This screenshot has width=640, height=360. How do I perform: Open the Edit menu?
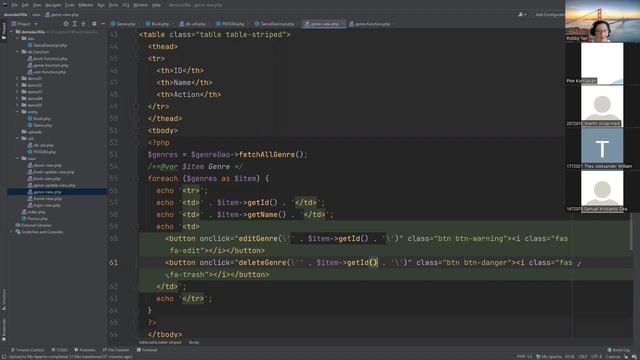[x=25, y=5]
